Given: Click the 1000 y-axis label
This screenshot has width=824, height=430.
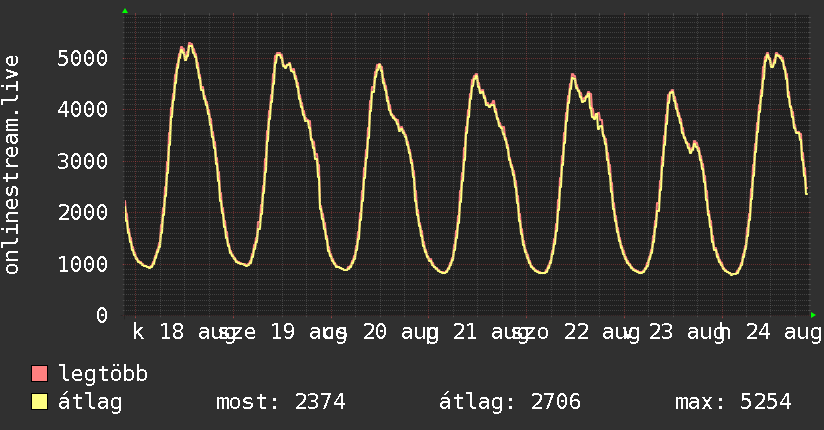Looking at the screenshot, I should [x=83, y=264].
